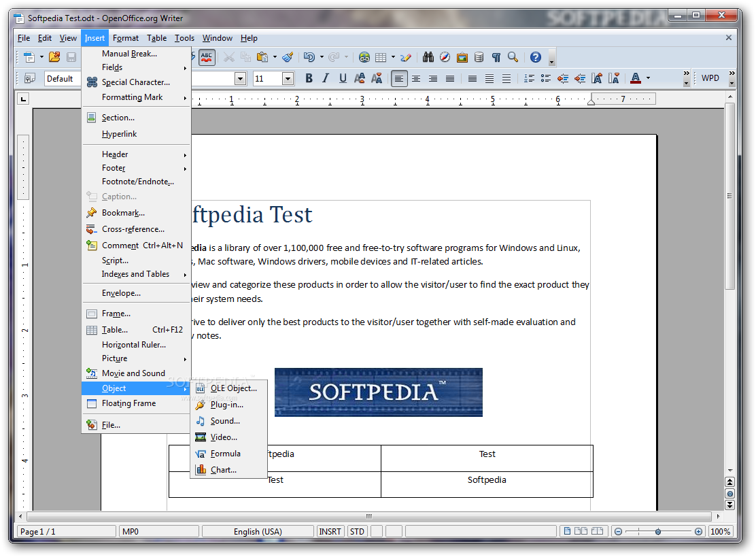Click the New document icon
This screenshot has width=756, height=557.
pos(29,57)
